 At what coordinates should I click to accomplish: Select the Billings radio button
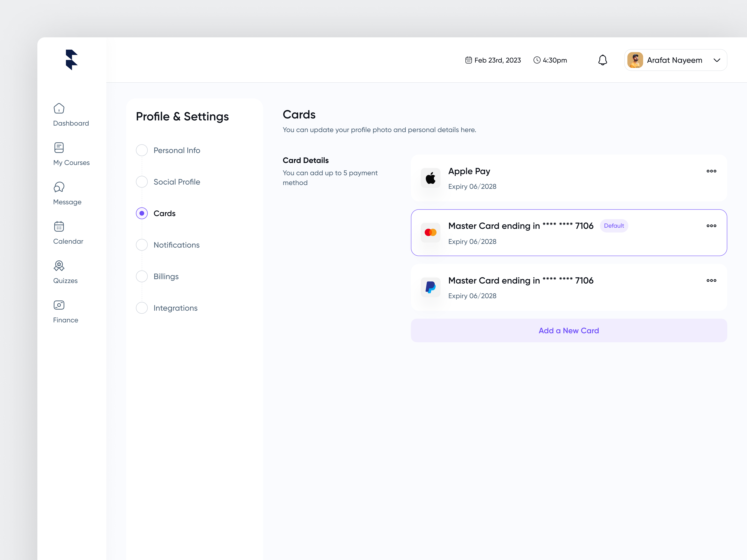tap(141, 276)
